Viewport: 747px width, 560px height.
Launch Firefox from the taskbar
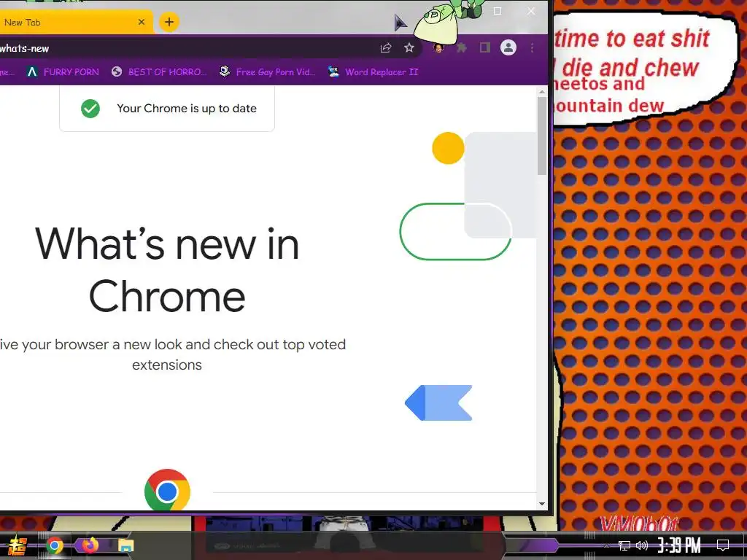[x=90, y=545]
